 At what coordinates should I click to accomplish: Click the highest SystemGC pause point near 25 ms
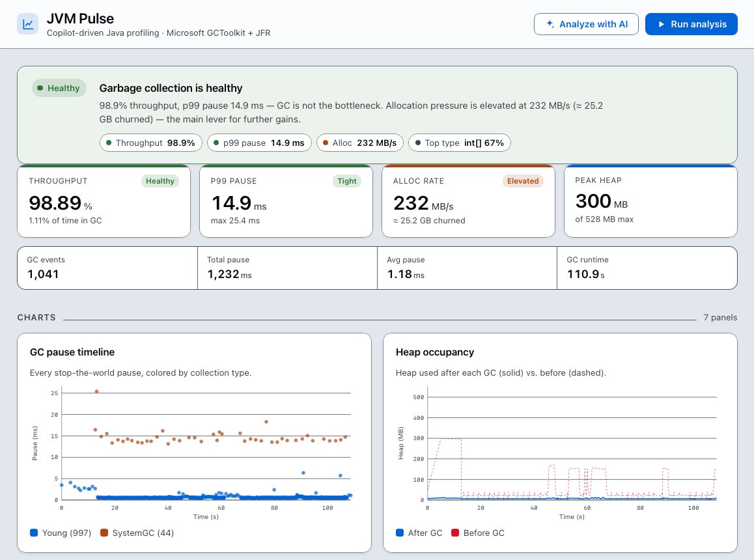pos(96,391)
